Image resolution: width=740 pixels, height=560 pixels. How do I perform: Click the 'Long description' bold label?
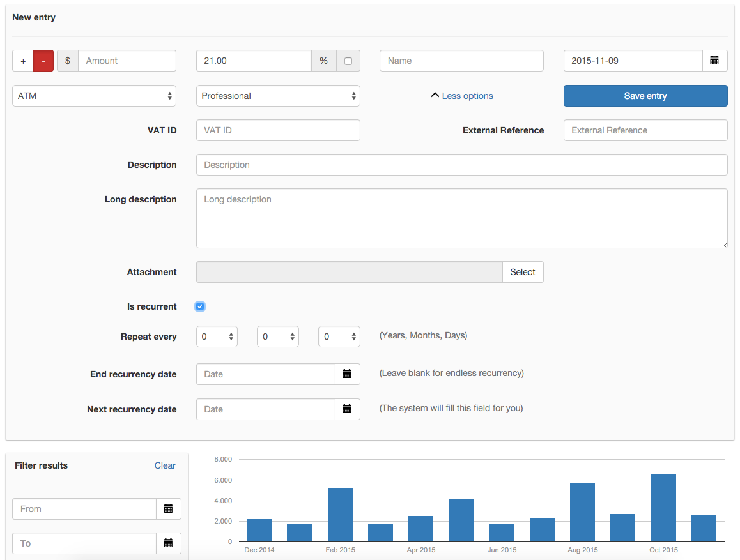point(141,199)
